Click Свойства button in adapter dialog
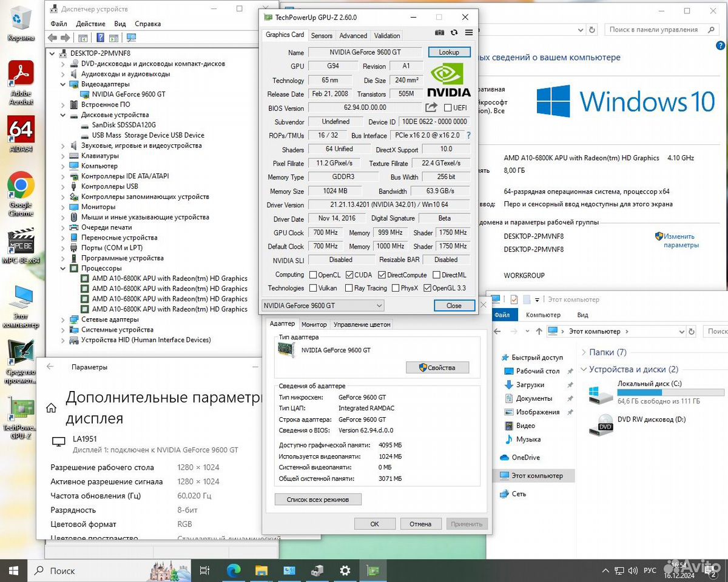This screenshot has height=582, width=728. 437,367
